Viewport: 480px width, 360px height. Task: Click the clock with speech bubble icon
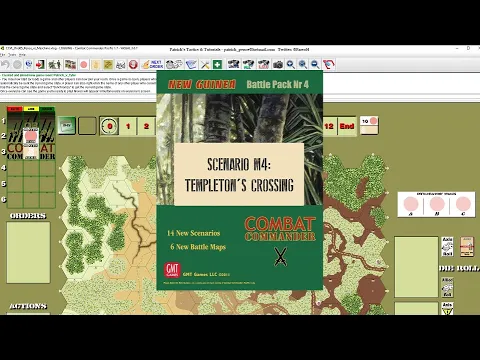tap(174, 64)
